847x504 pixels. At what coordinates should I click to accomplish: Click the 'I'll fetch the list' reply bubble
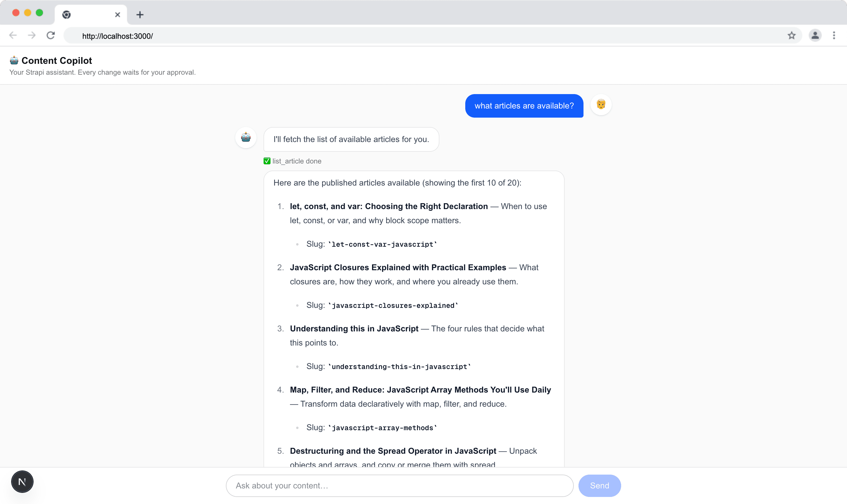351,139
